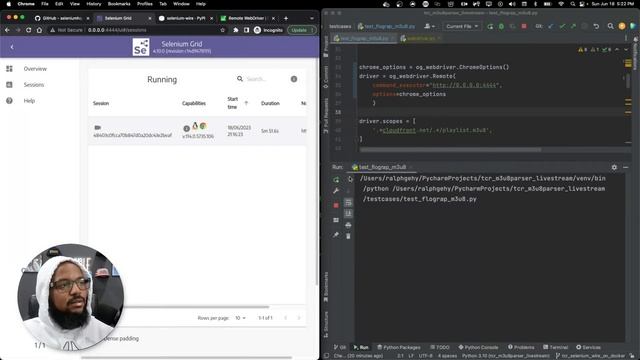Open the Problems tool window
The height and width of the screenshot is (360, 640).
[521, 347]
